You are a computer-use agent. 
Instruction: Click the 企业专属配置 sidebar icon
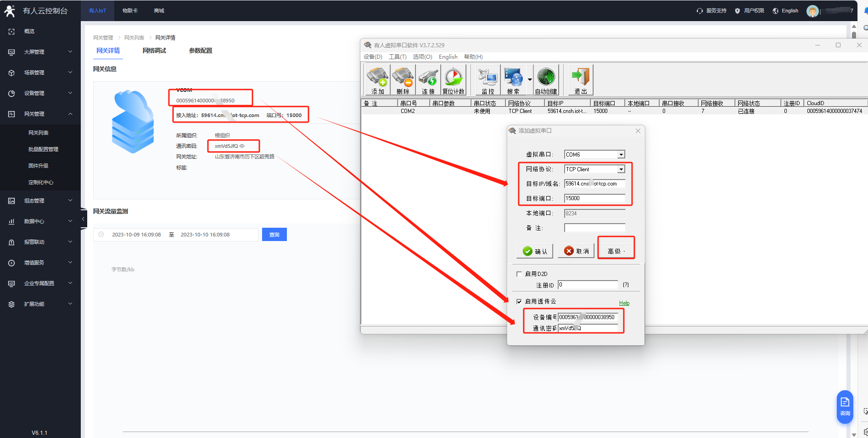click(x=11, y=283)
